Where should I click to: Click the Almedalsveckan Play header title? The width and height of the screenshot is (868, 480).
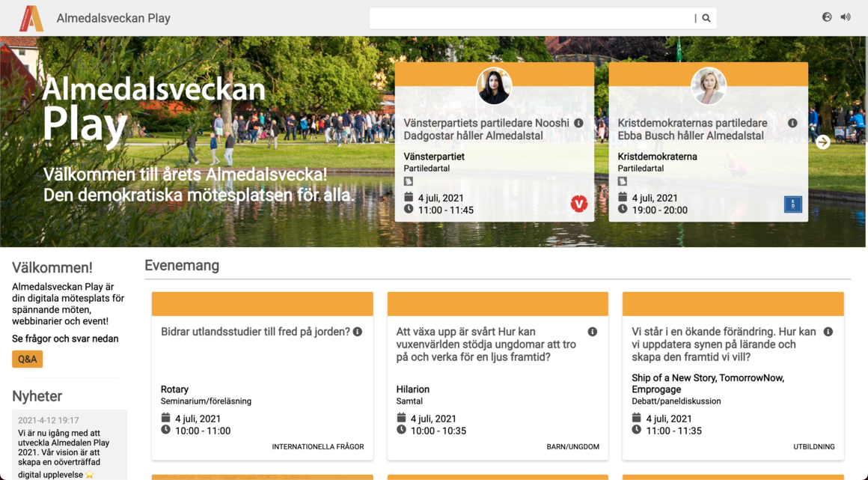(x=114, y=18)
